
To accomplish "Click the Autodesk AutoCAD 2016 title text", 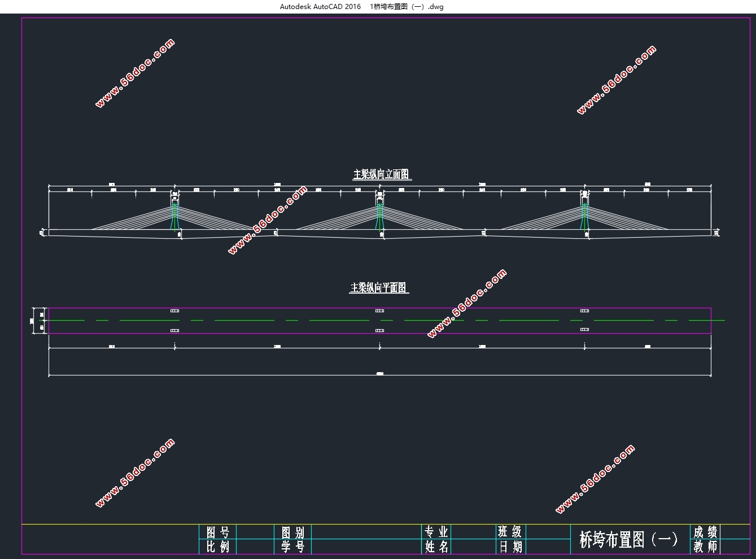I will (x=320, y=7).
